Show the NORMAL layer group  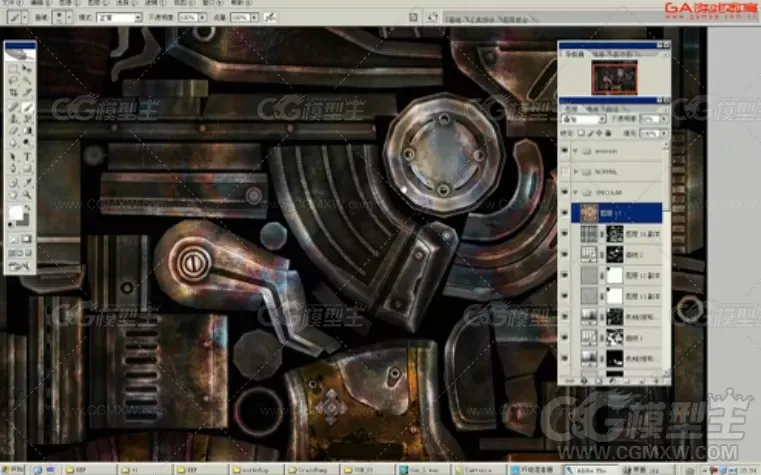[564, 172]
